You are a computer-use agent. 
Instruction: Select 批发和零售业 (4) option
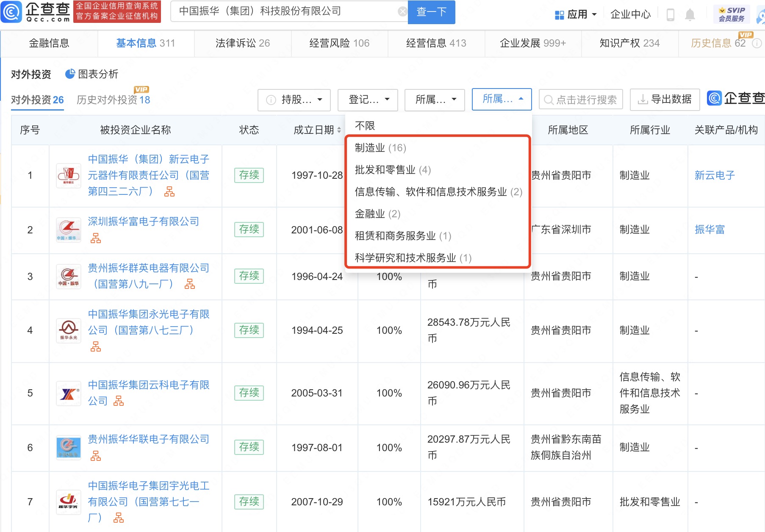393,170
